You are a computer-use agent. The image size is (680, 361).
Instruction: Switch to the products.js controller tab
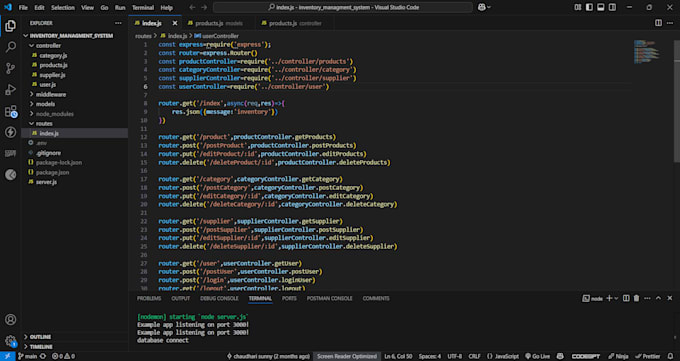tap(295, 23)
